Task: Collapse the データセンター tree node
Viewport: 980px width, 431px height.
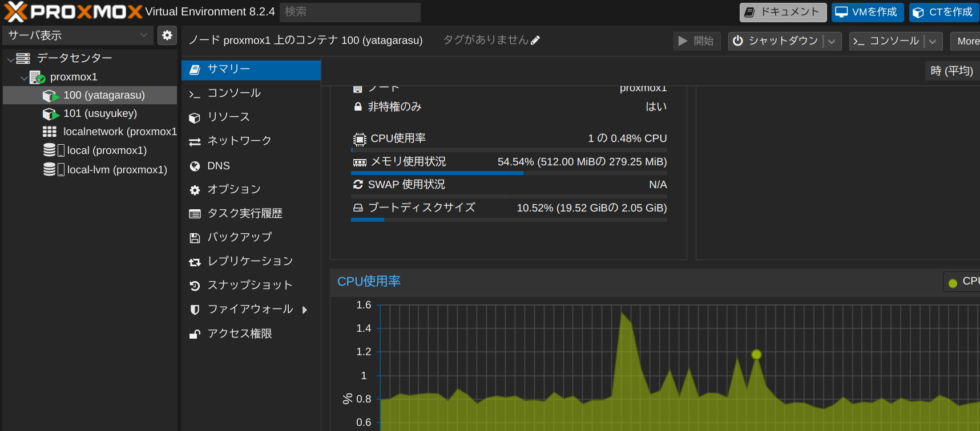Action: tap(11, 59)
